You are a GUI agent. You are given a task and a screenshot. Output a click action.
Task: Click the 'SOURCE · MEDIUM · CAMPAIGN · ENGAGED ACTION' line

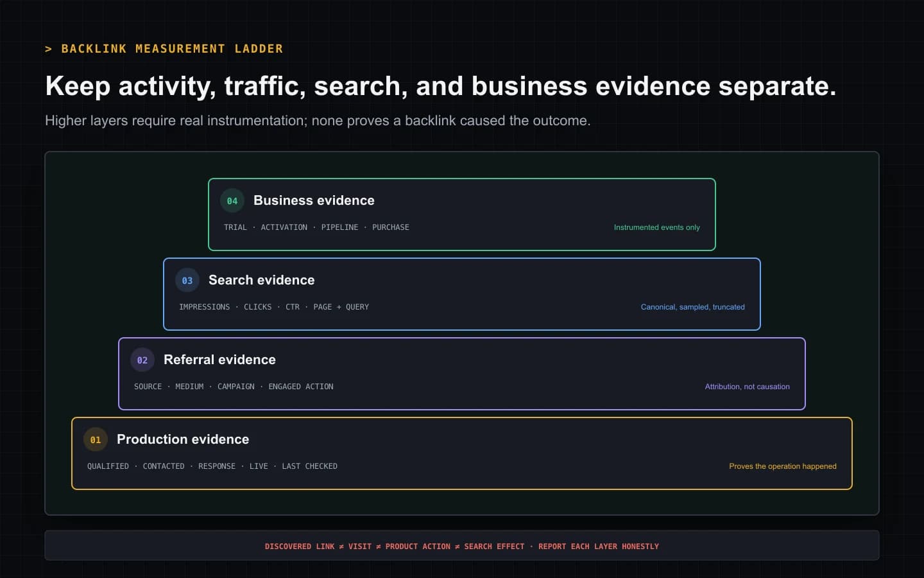click(234, 387)
